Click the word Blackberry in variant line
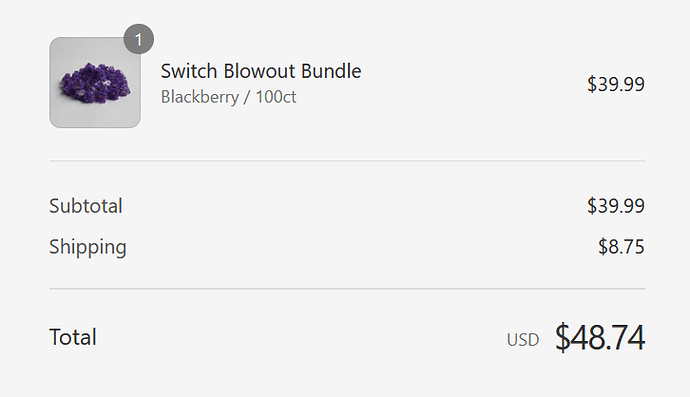Image resolution: width=690 pixels, height=397 pixels. click(199, 97)
